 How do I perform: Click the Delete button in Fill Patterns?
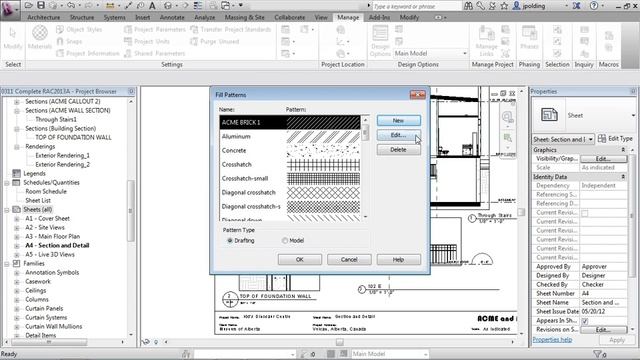[398, 150]
